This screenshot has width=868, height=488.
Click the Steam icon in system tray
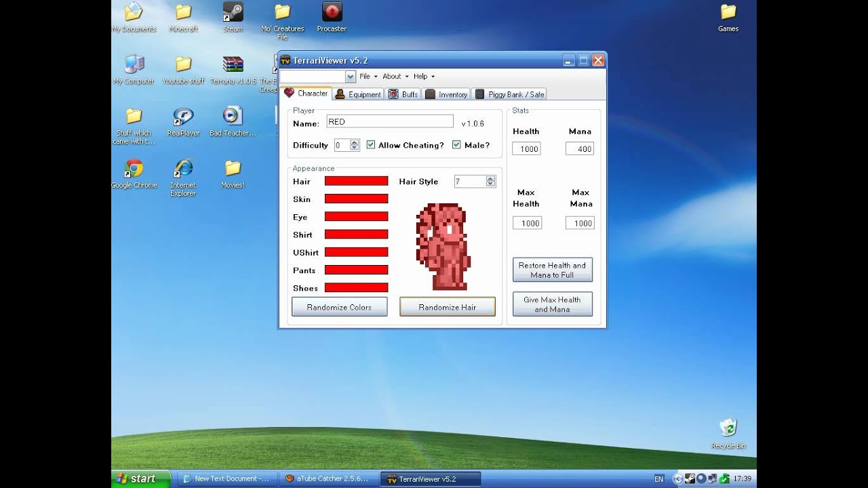(x=689, y=479)
